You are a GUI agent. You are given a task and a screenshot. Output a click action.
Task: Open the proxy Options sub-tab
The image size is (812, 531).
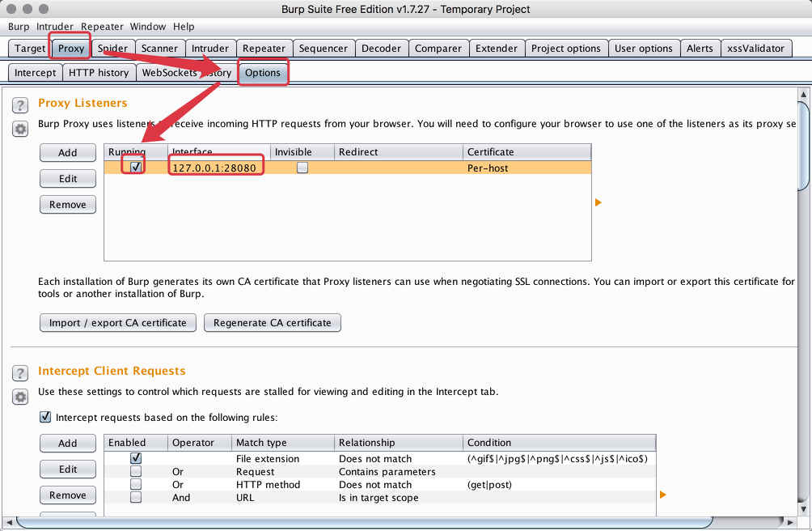point(263,73)
